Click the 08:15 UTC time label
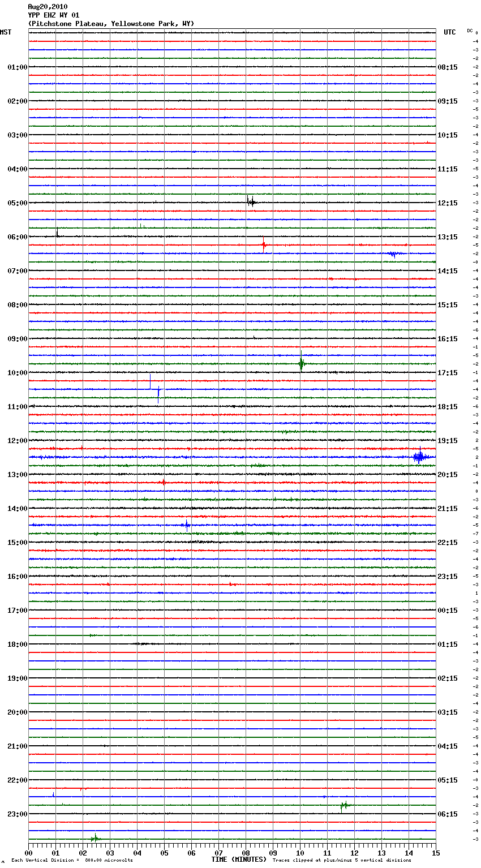Viewport: 481px width, 868px height. [448, 67]
